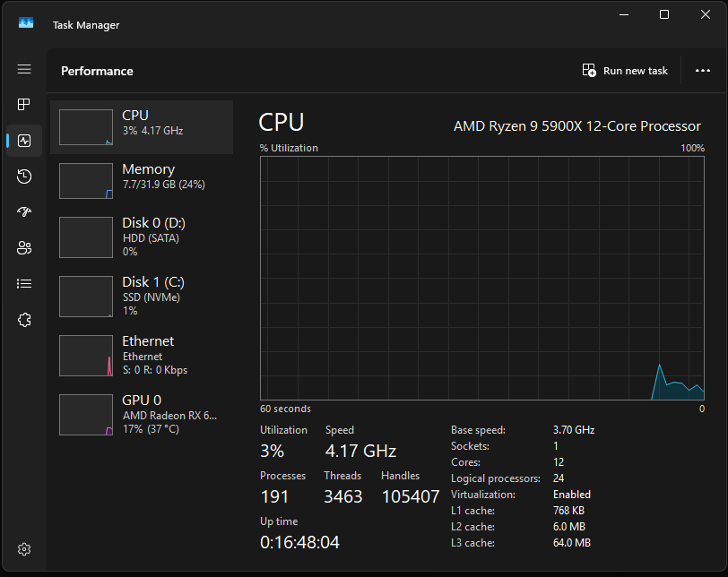Image resolution: width=728 pixels, height=577 pixels.
Task: Click the AMD Ryzen 9 5900X processor name
Action: coord(577,126)
